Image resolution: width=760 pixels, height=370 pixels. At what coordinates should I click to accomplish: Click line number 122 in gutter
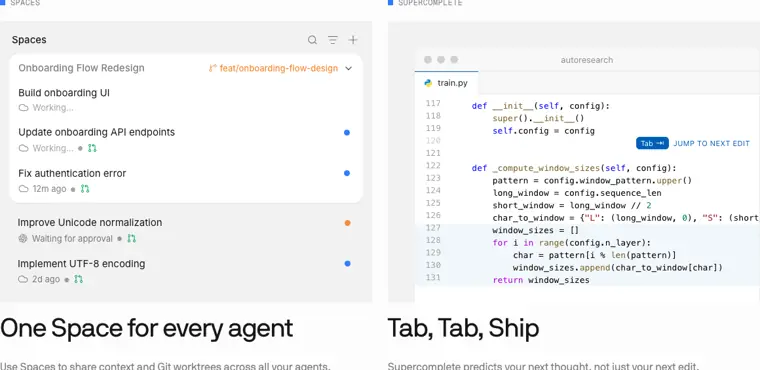click(x=433, y=165)
